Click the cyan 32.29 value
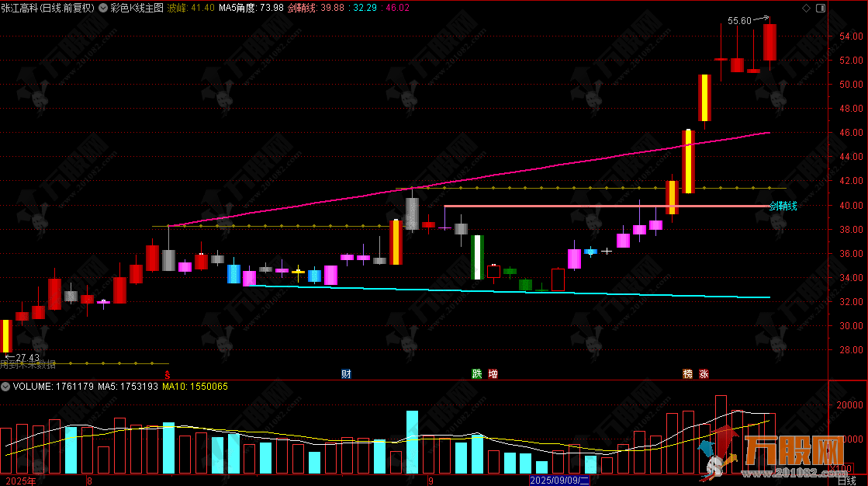The width and height of the screenshot is (868, 486). 365,8
